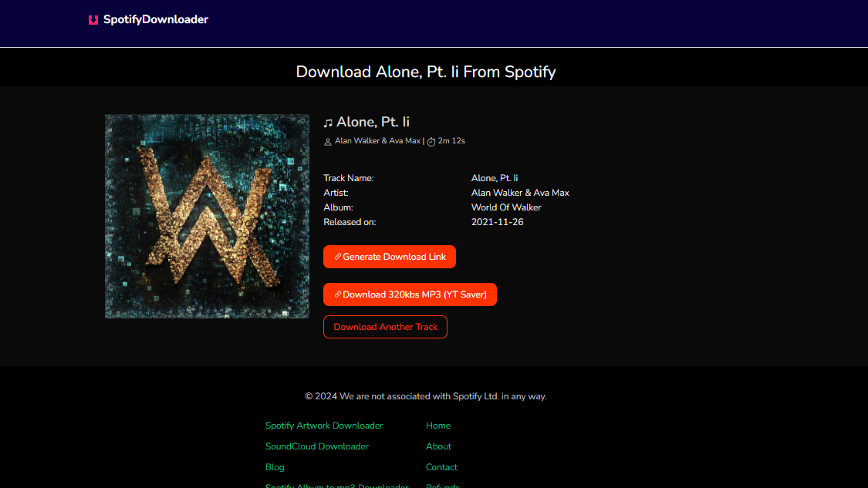Click Download 320kbs MP3 (YT Saver) button

(x=410, y=294)
